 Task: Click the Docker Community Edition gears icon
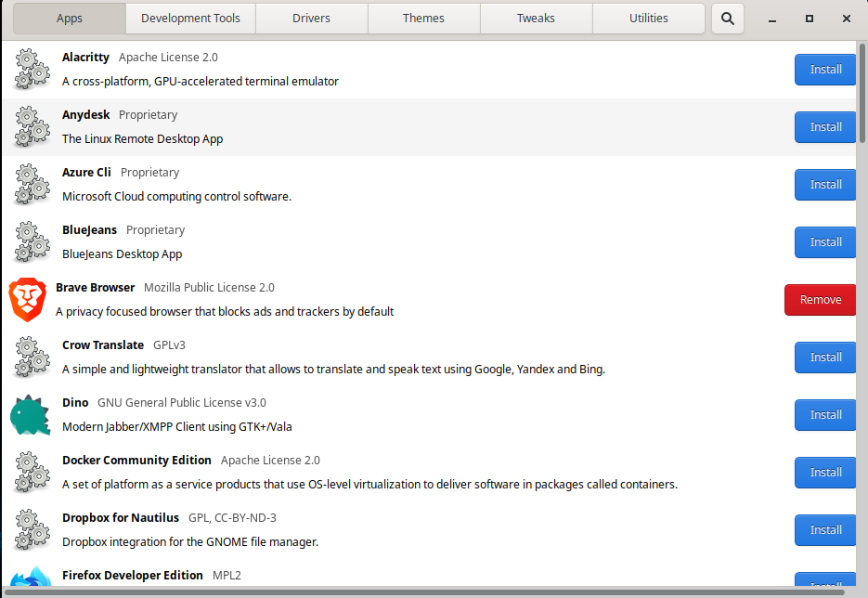(32, 473)
